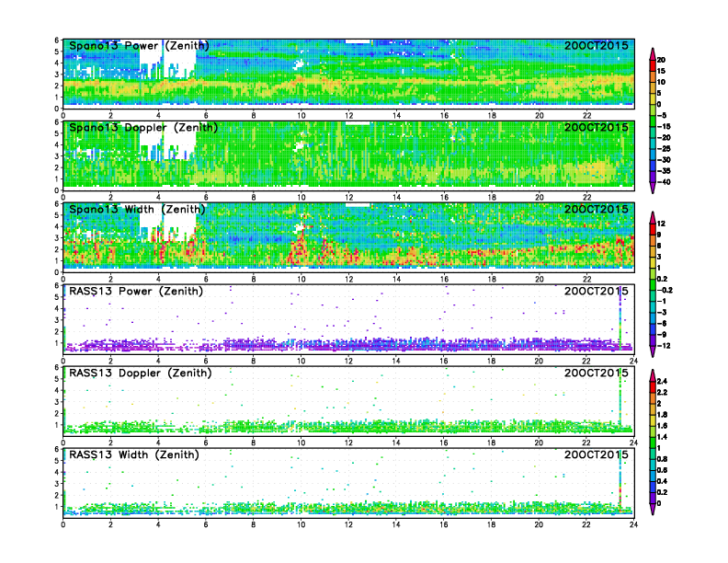This screenshot has width=728, height=563.
Task: Click the -12 label on the middle colorbar
Action: 664,346
